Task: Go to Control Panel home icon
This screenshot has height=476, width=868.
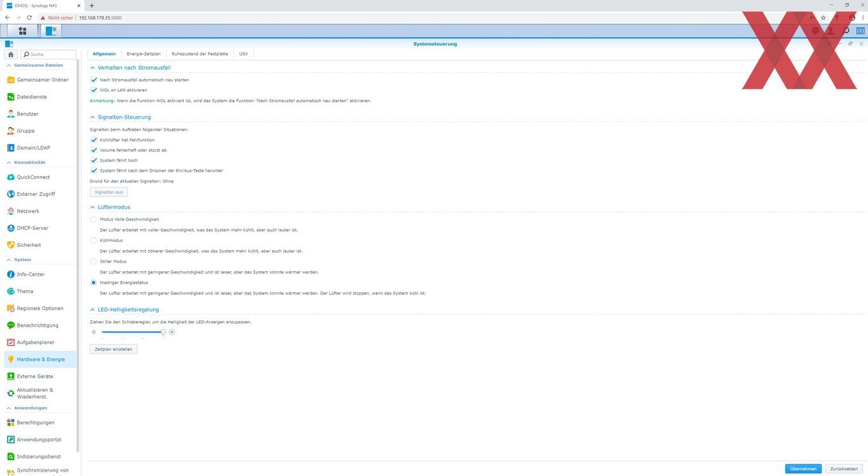Action: 11,54
